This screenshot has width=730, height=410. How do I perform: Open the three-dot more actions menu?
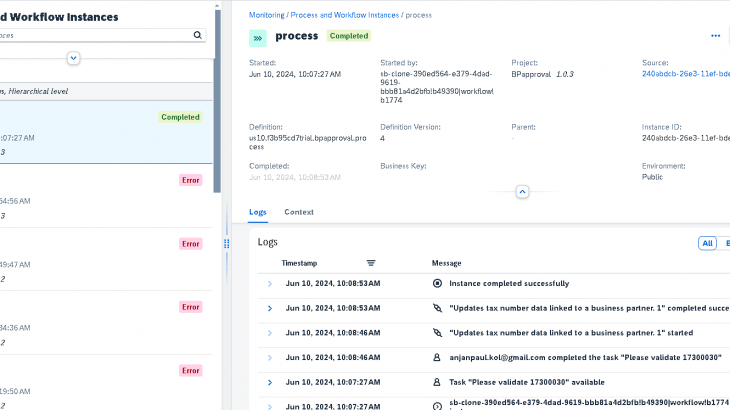coord(716,36)
